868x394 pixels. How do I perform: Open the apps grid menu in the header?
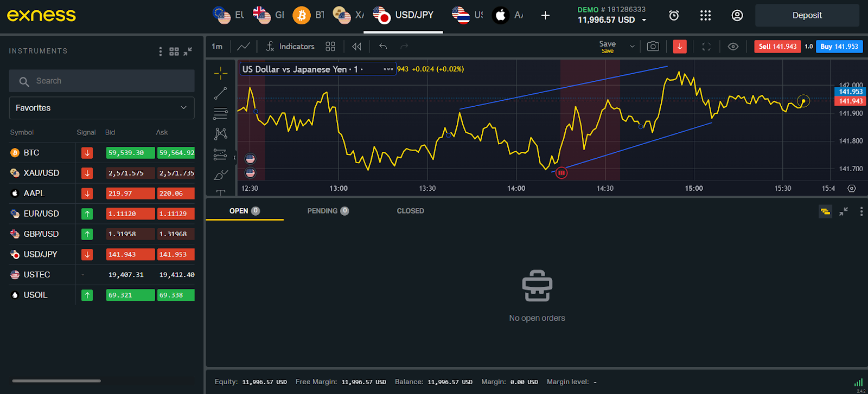705,16
